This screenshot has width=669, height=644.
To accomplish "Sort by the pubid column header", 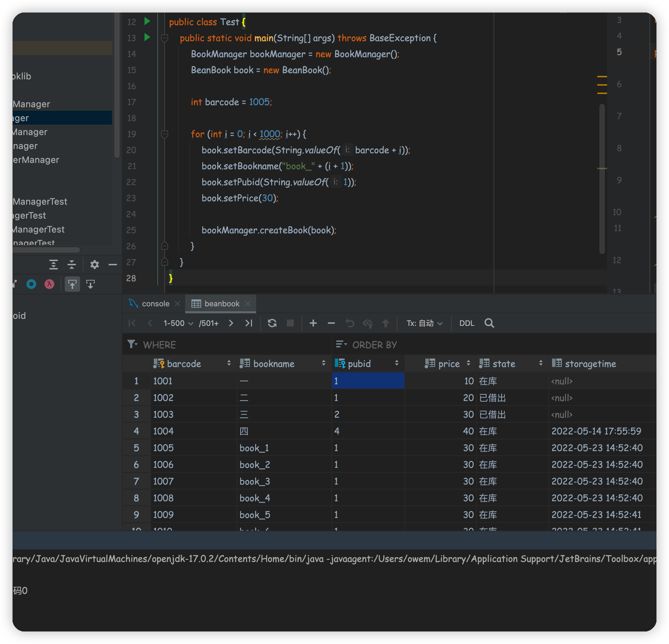I will click(x=368, y=363).
